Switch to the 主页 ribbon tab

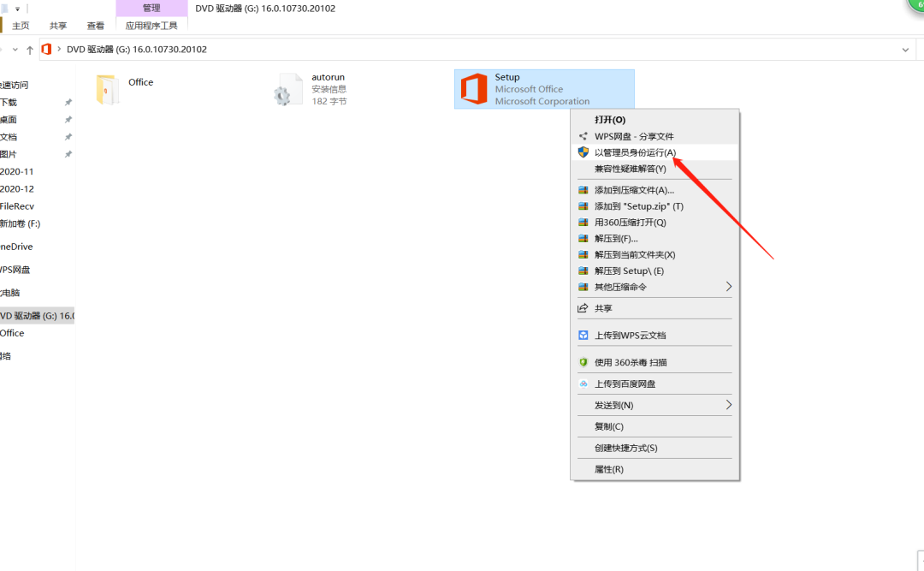click(x=21, y=26)
